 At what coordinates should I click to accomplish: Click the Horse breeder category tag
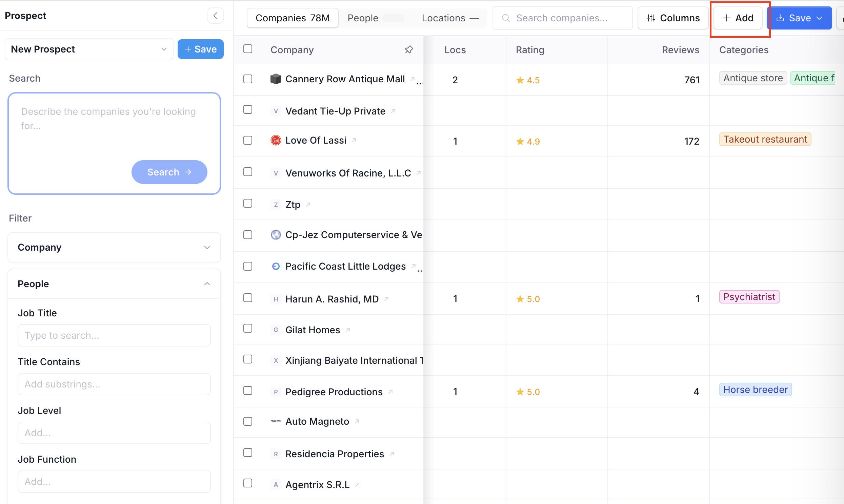pos(755,389)
